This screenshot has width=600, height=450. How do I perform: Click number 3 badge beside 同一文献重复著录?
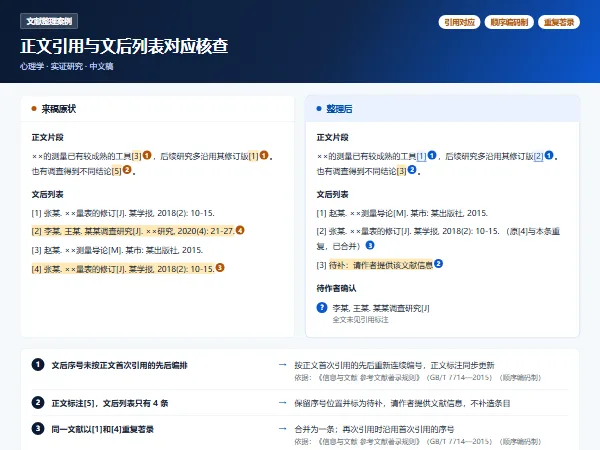pyautogui.click(x=38, y=429)
